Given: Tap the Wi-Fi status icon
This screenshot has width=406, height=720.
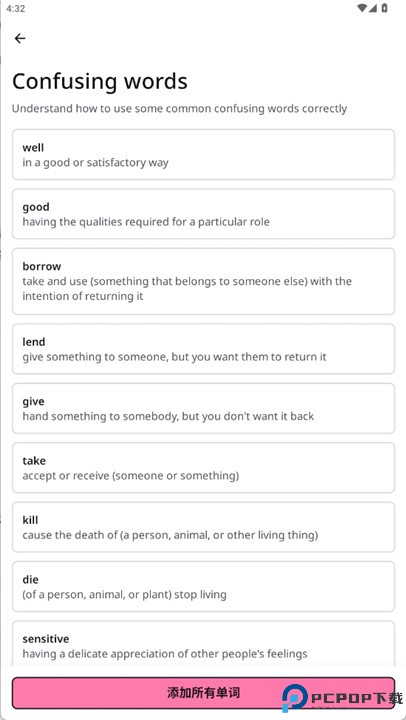Looking at the screenshot, I should click(362, 8).
